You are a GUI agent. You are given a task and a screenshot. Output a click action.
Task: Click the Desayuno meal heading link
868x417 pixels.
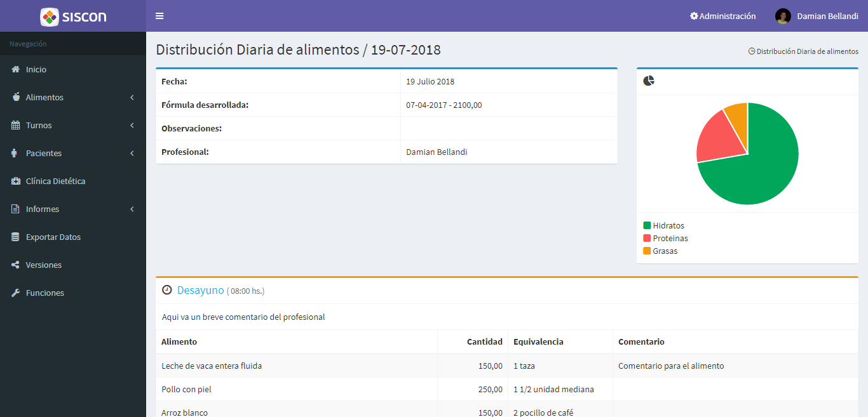click(200, 290)
